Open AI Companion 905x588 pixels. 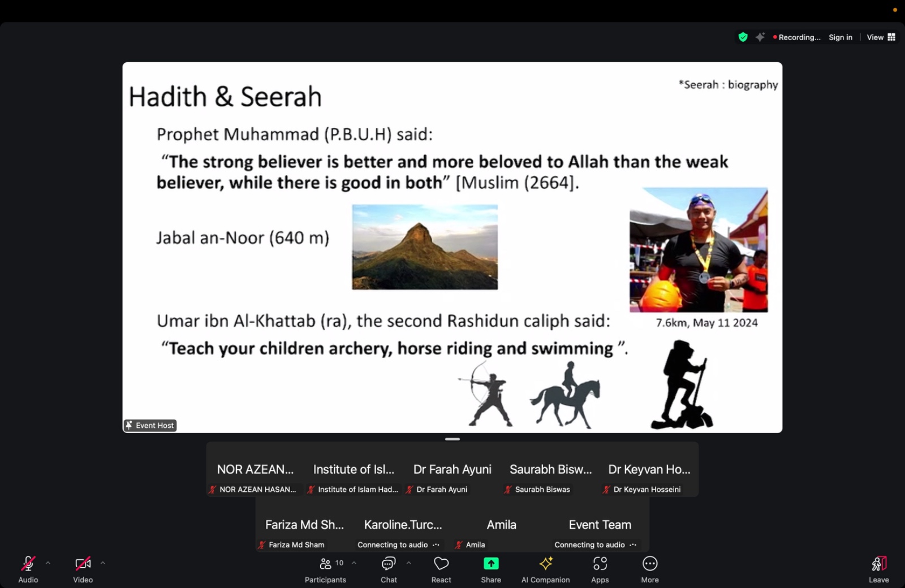point(545,569)
